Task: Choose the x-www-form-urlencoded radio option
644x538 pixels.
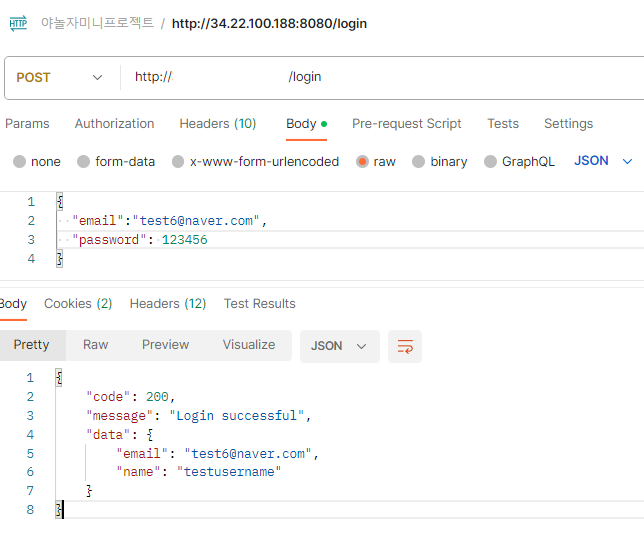Action: tap(178, 161)
